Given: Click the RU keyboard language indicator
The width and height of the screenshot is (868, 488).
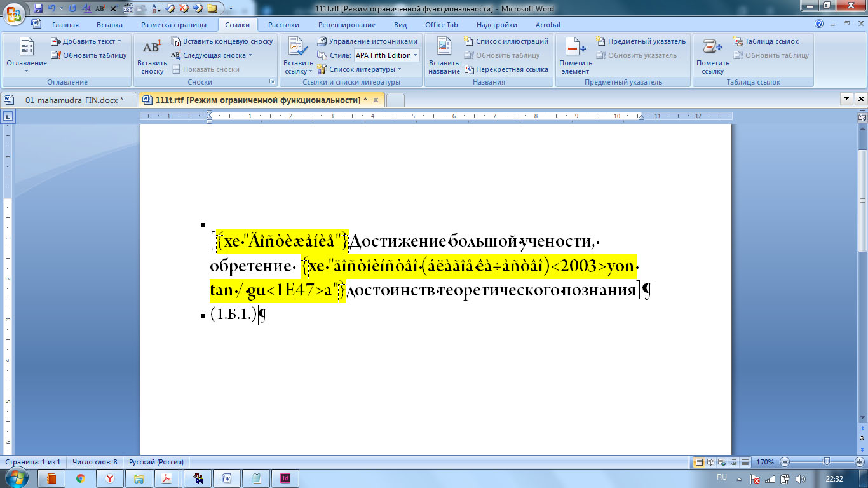Looking at the screenshot, I should point(721,477).
